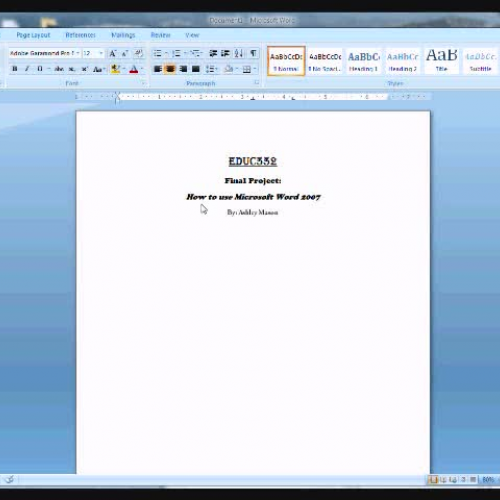The image size is (500, 500).
Task: Apply yellow text highlight color
Action: pos(115,69)
